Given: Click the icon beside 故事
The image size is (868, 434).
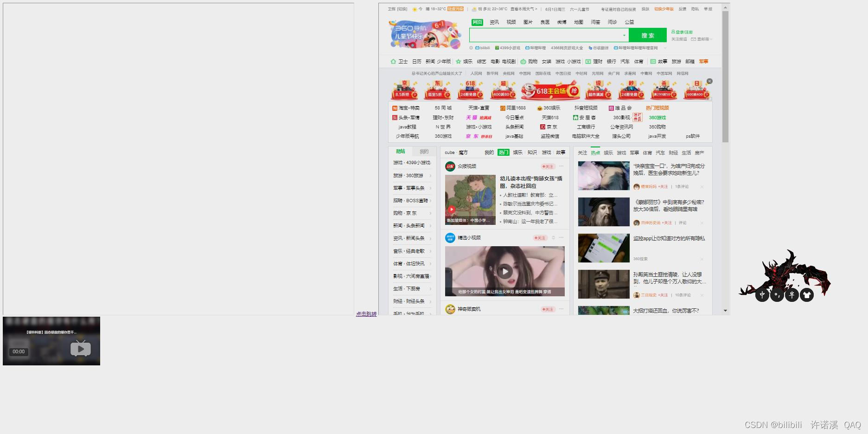Looking at the screenshot, I should pos(653,62).
